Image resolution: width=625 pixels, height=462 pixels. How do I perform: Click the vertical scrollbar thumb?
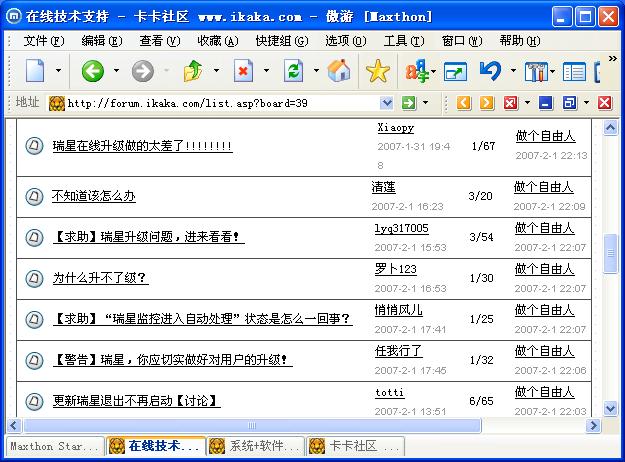[x=611, y=254]
